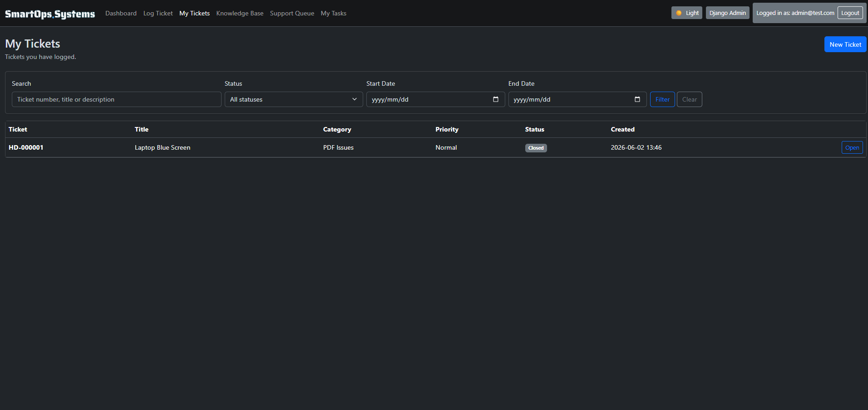Image resolution: width=868 pixels, height=410 pixels.
Task: Click the Start Date calendar picker icon
Action: click(x=496, y=99)
